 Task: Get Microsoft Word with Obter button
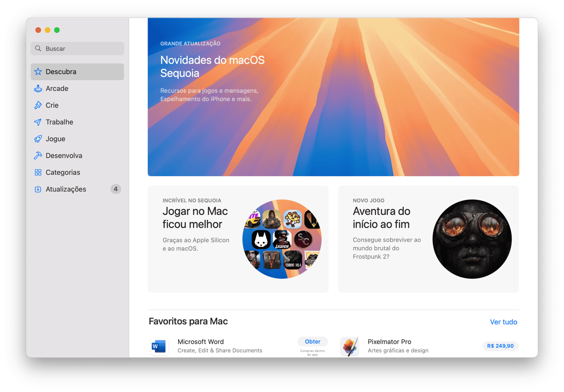(x=313, y=341)
